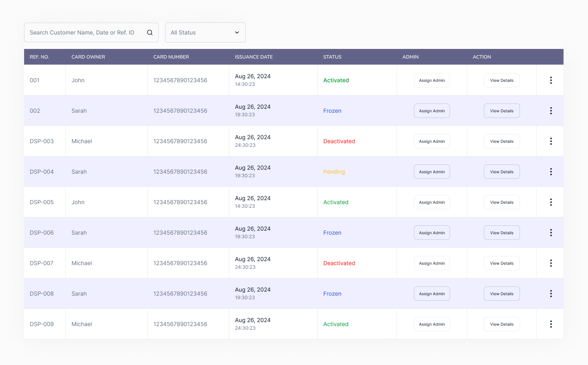
Task: Click Assign Admin for row 002
Action: tap(432, 111)
